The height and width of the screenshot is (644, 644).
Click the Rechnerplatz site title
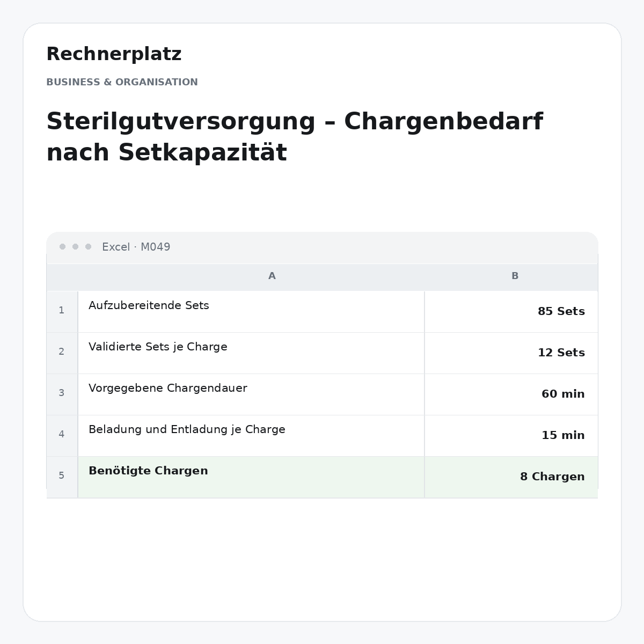point(114,54)
